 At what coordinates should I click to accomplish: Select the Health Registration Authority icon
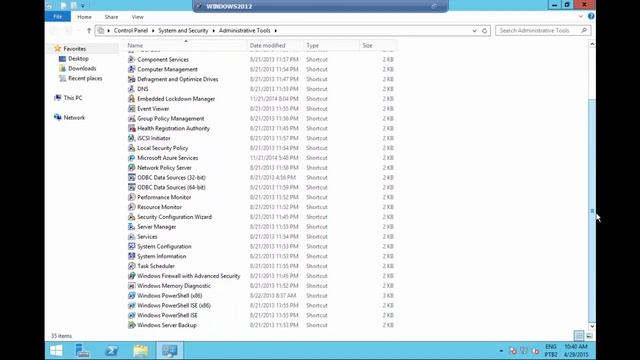tap(131, 128)
